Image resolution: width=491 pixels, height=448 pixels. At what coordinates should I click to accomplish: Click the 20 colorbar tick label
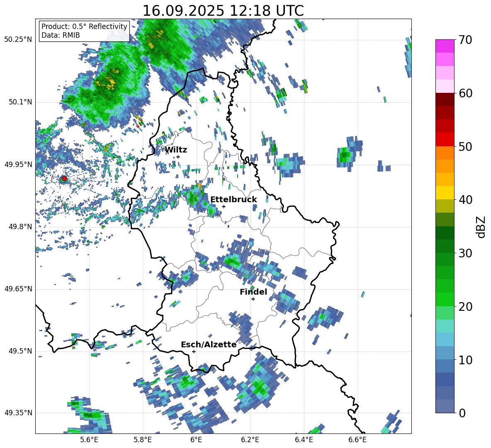(465, 307)
